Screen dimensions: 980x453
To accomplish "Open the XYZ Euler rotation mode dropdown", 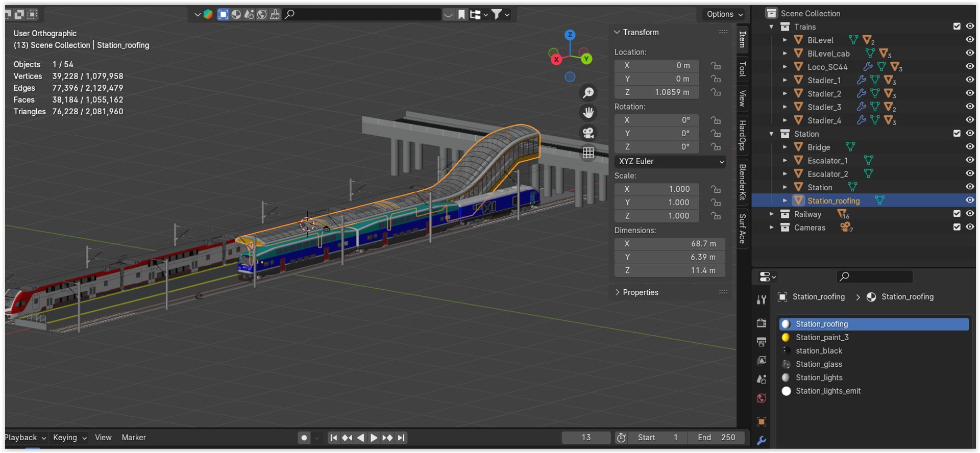I will (670, 161).
